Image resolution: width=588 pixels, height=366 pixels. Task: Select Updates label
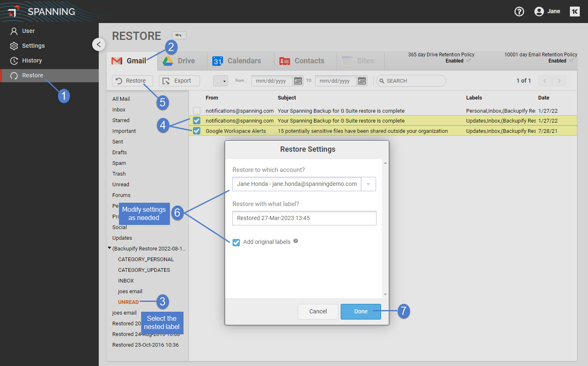[122, 238]
